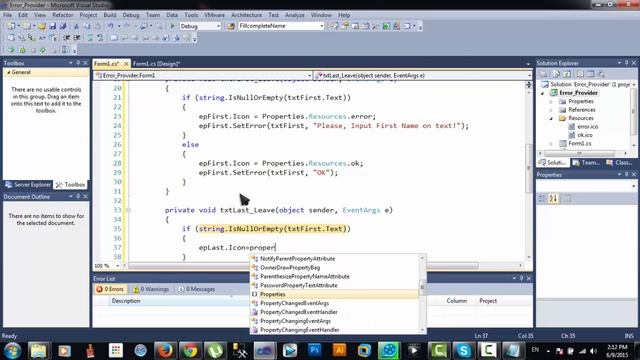Switch to Form1.cs [Design] tab
640x360 pixels.
pyautogui.click(x=156, y=64)
